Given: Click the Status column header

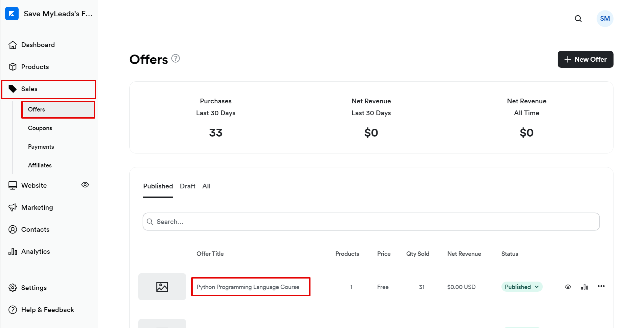Looking at the screenshot, I should tap(510, 254).
